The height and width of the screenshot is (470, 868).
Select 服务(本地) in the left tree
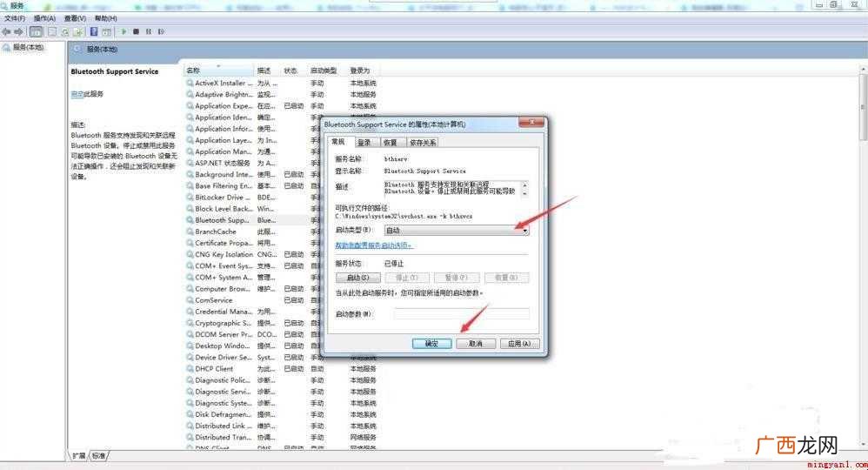(x=28, y=48)
